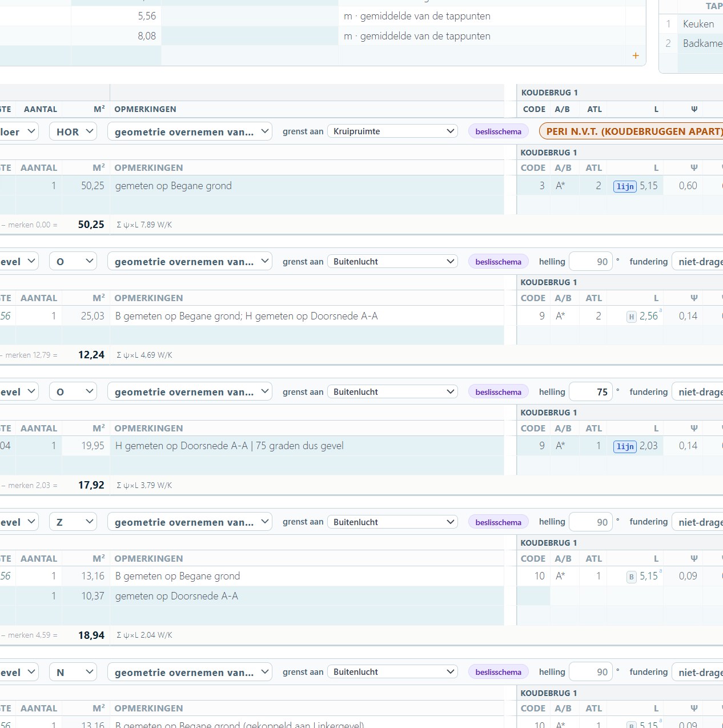Open the construction type dropdown left of HOR
This screenshot has height=728, width=723.
18,131
